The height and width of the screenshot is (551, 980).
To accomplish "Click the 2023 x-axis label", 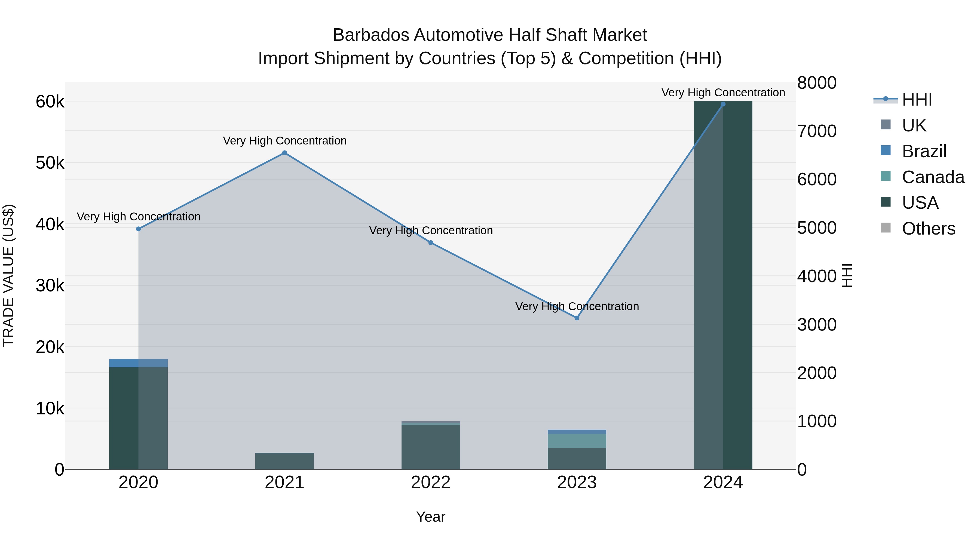I will 577,482.
